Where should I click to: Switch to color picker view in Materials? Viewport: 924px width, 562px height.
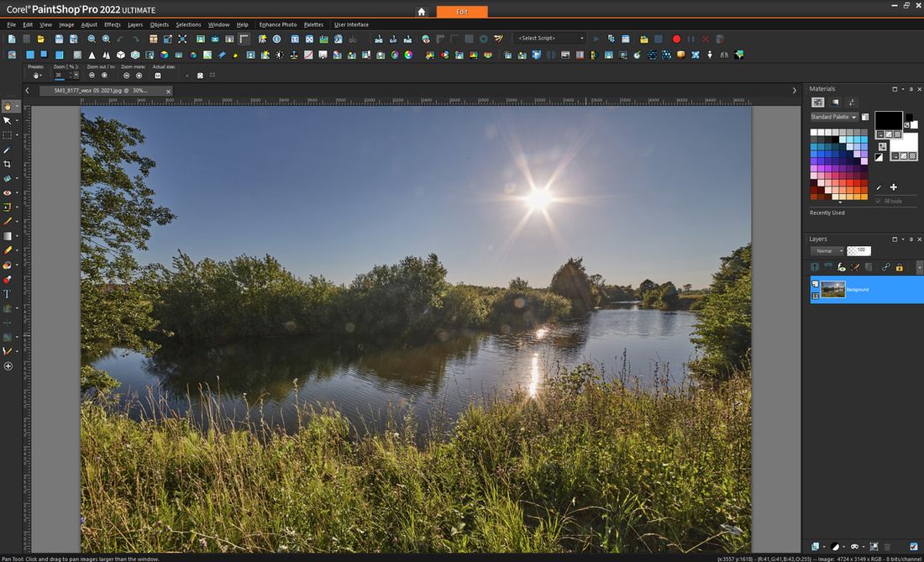coord(835,102)
